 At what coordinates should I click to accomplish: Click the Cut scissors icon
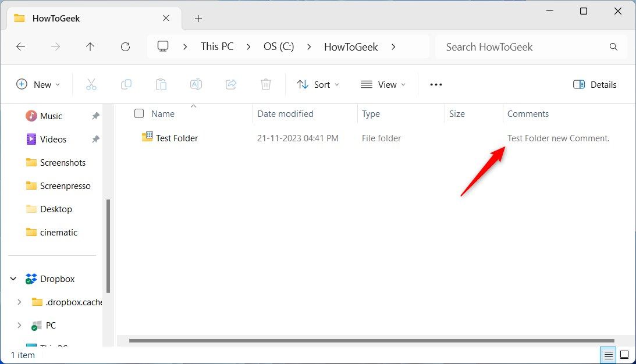tap(91, 84)
